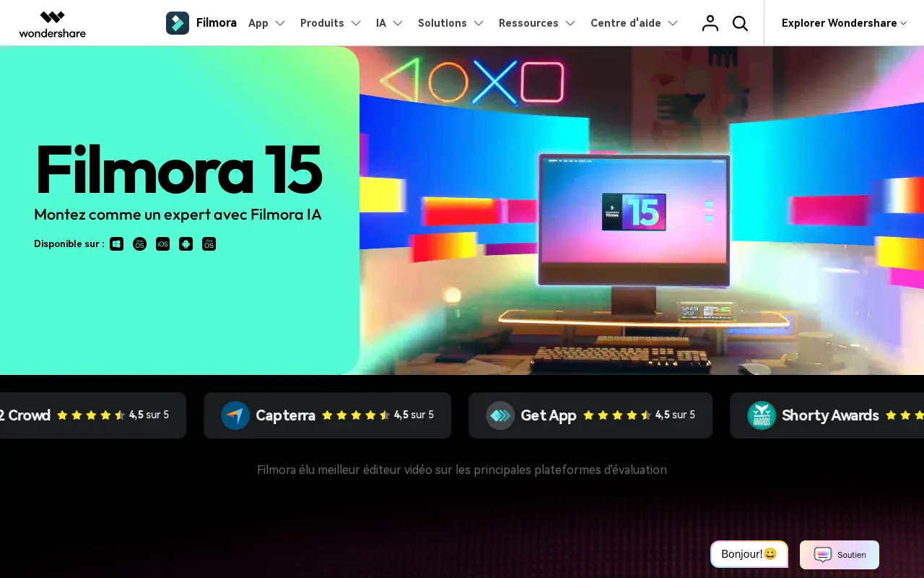Expand the Produits menu
Viewport: 924px width, 578px height.
(331, 23)
